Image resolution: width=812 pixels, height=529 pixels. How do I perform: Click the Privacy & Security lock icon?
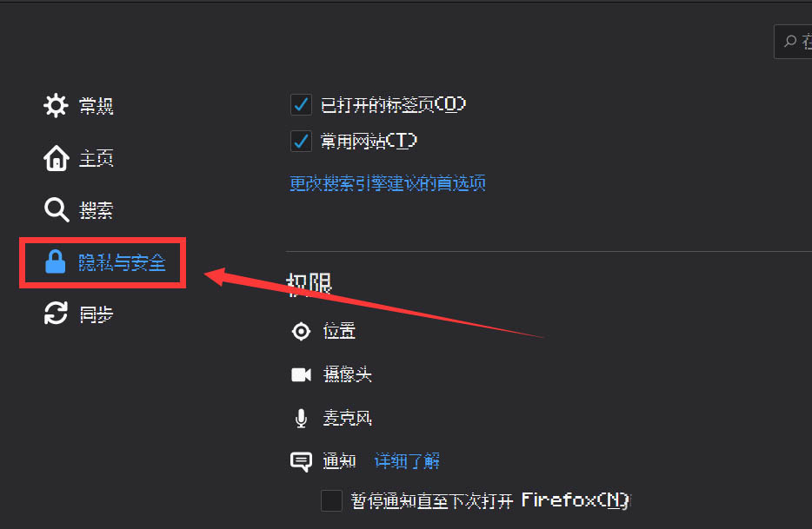pyautogui.click(x=56, y=262)
